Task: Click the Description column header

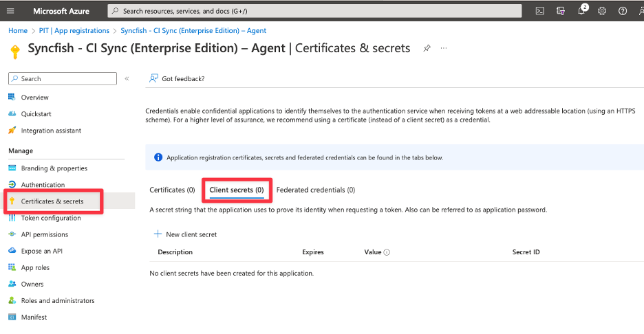Action: [175, 252]
